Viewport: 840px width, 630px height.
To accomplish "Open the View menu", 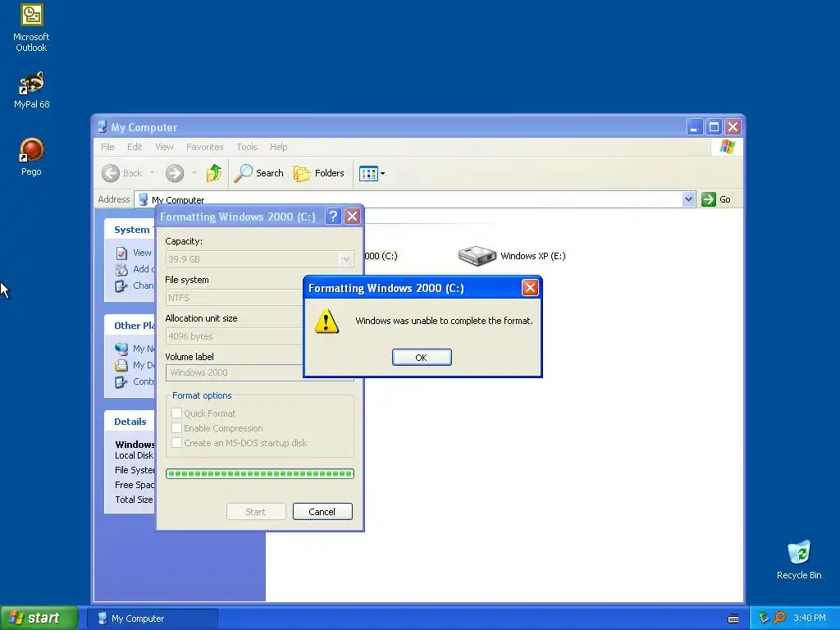I will 164,147.
